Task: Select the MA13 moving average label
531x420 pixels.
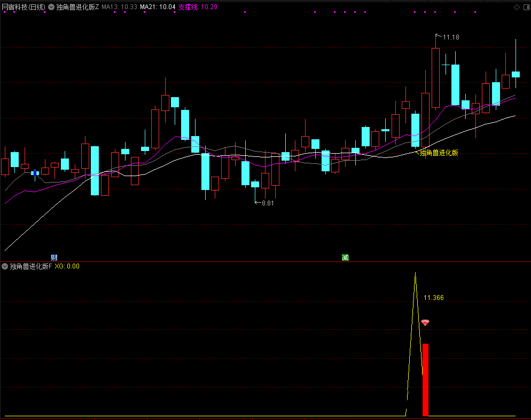Action: coord(119,7)
